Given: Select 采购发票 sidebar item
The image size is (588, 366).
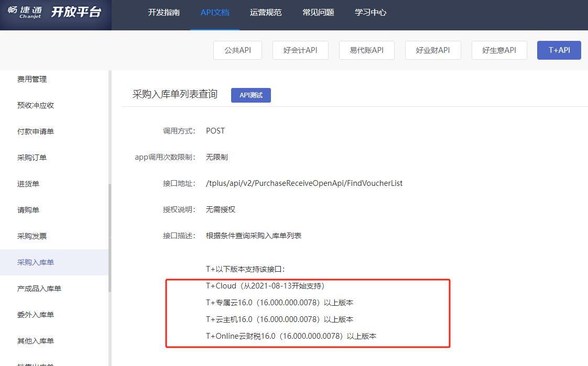Looking at the screenshot, I should (32, 236).
